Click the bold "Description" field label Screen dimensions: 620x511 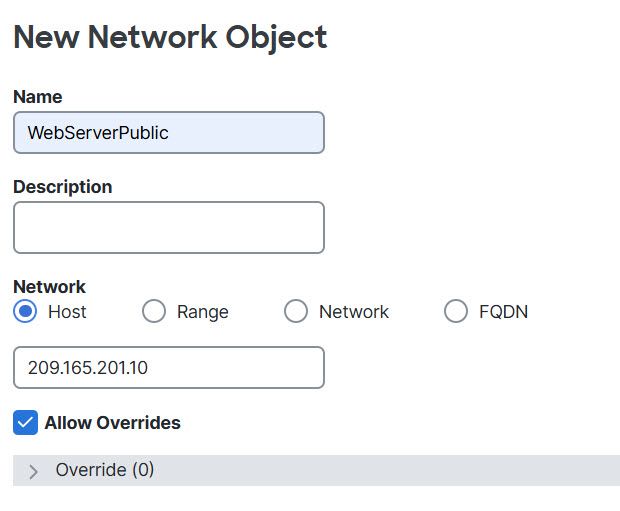tap(63, 187)
